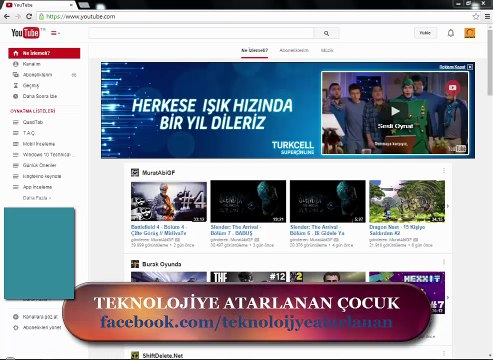Viewport: 493px width, 360px height.
Task: Open the Burak Oyunda channel name
Action: (162, 264)
